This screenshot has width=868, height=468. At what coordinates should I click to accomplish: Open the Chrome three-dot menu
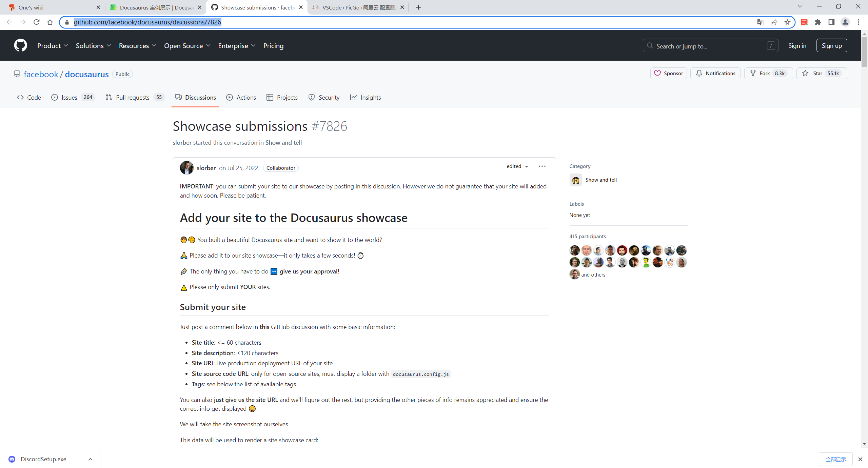pos(859,22)
